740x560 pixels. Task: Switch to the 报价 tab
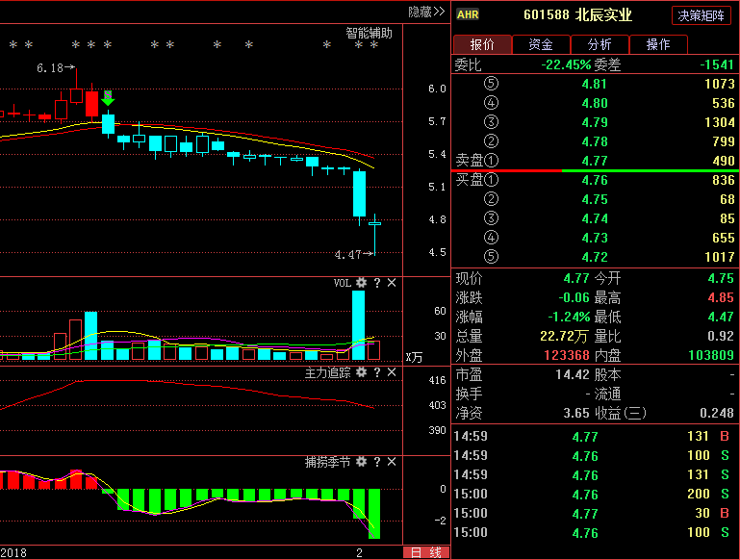click(x=482, y=44)
